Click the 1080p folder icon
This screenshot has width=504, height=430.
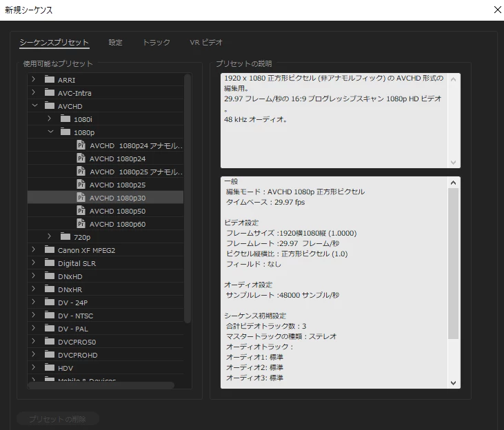tap(65, 132)
